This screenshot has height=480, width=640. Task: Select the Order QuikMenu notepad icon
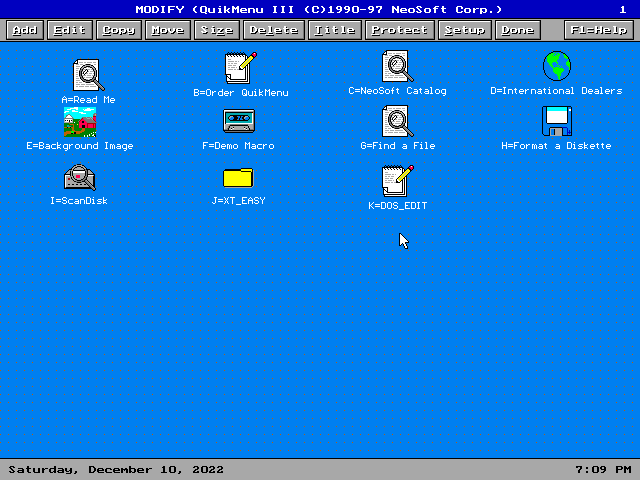click(240, 67)
